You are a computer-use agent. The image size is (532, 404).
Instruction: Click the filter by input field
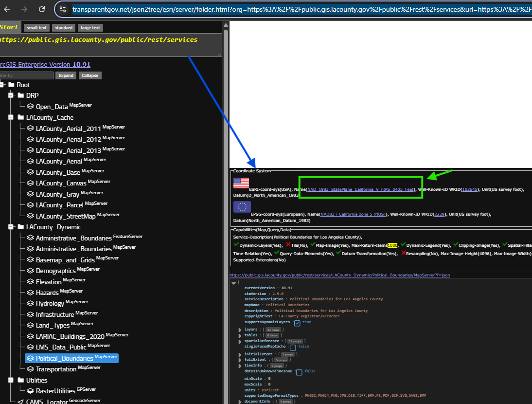pos(26,75)
